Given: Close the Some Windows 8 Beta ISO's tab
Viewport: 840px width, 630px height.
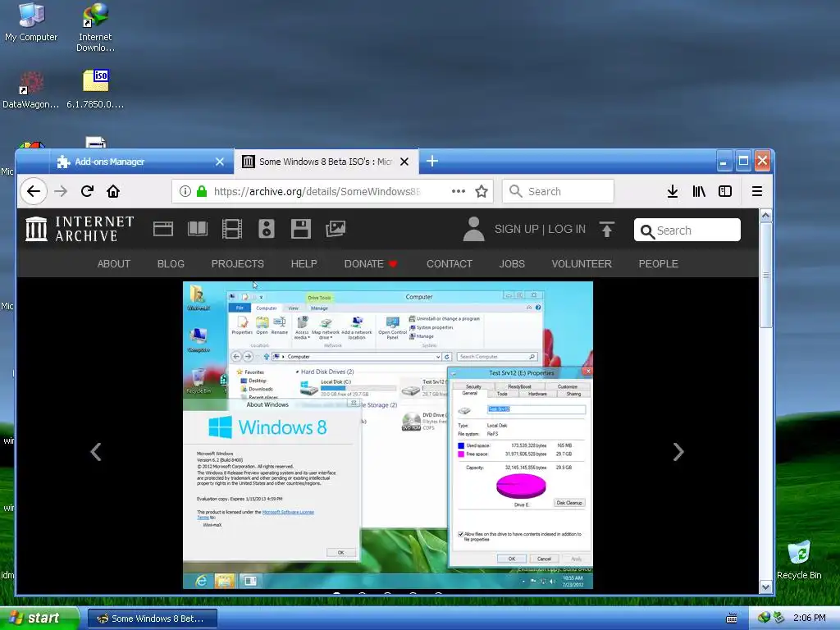Looking at the screenshot, I should pyautogui.click(x=404, y=162).
